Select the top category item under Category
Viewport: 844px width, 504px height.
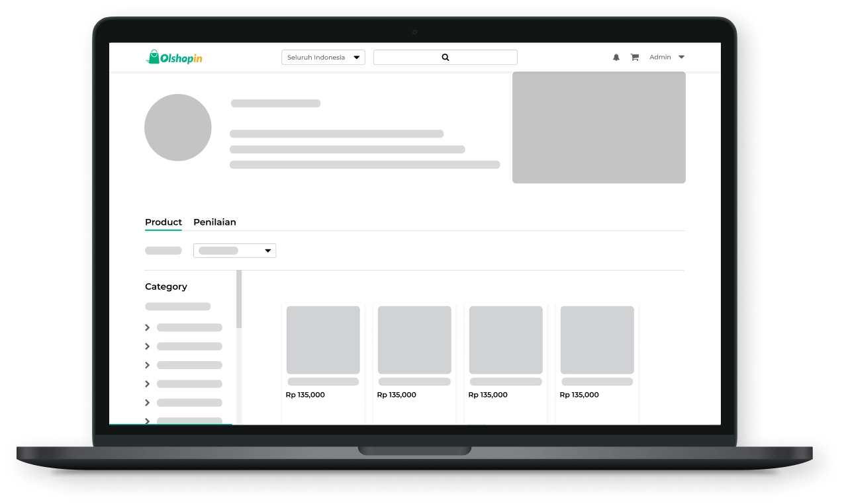(x=177, y=307)
